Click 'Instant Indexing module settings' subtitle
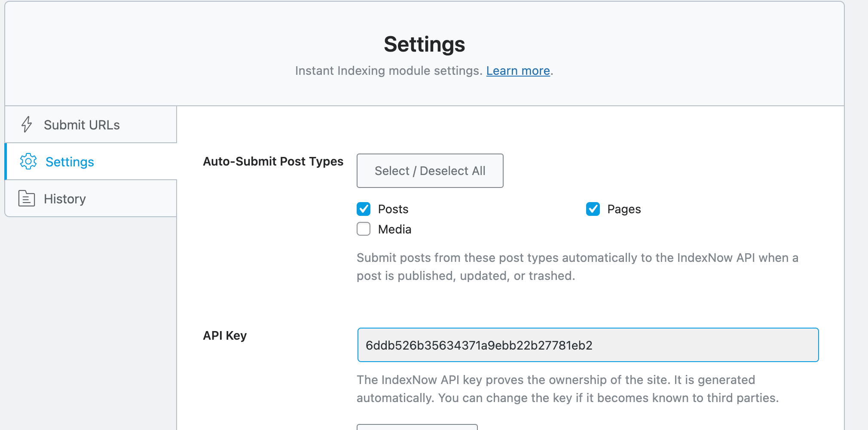This screenshot has width=868, height=430. point(389,71)
